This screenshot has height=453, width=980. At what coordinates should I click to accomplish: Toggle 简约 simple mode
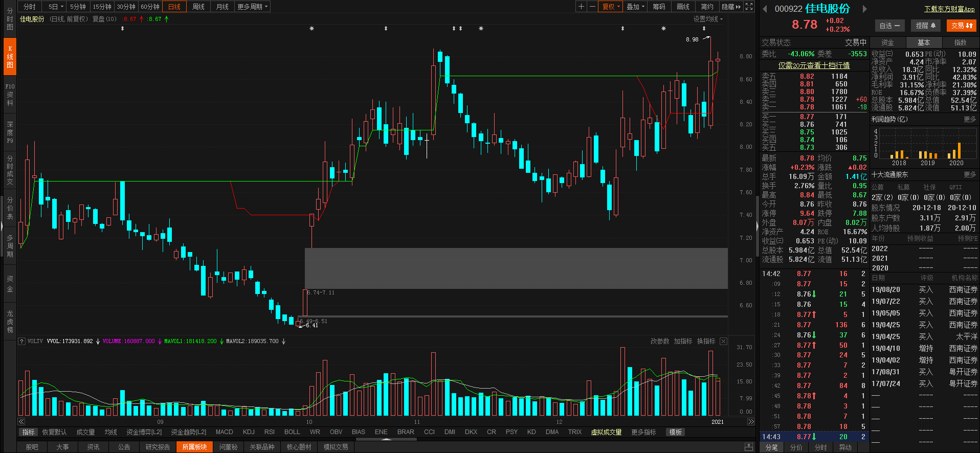point(707,7)
